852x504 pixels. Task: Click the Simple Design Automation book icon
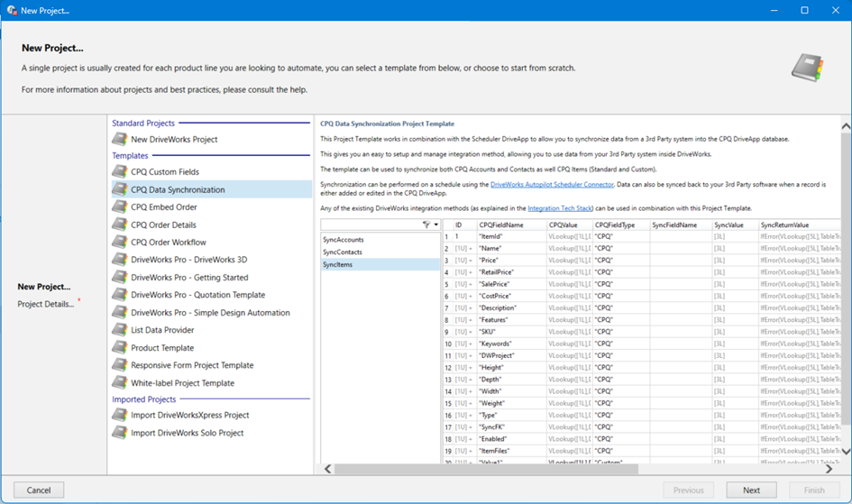click(120, 313)
